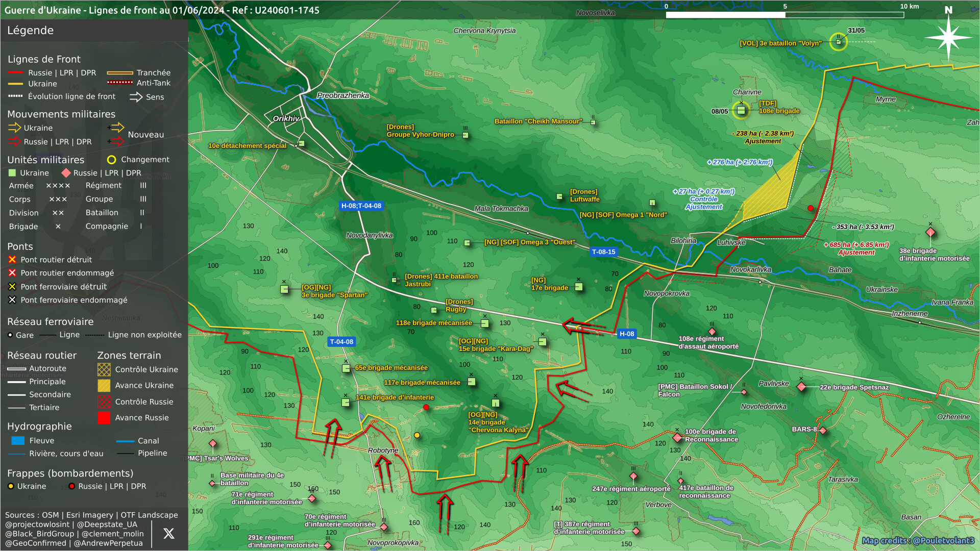This screenshot has width=980, height=551.
Task: Click the red strike dot near Luhivske
Action: pos(811,208)
